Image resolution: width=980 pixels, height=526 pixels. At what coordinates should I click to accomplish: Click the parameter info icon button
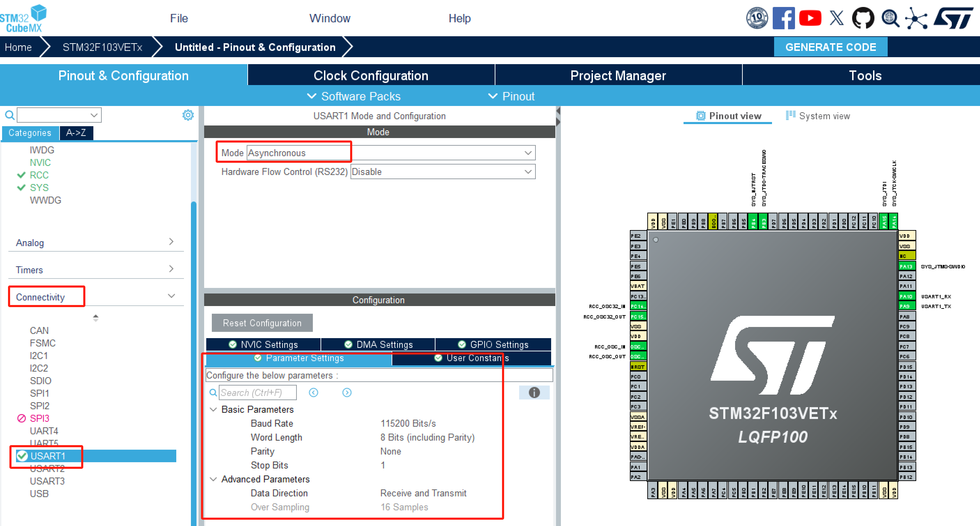click(x=534, y=392)
